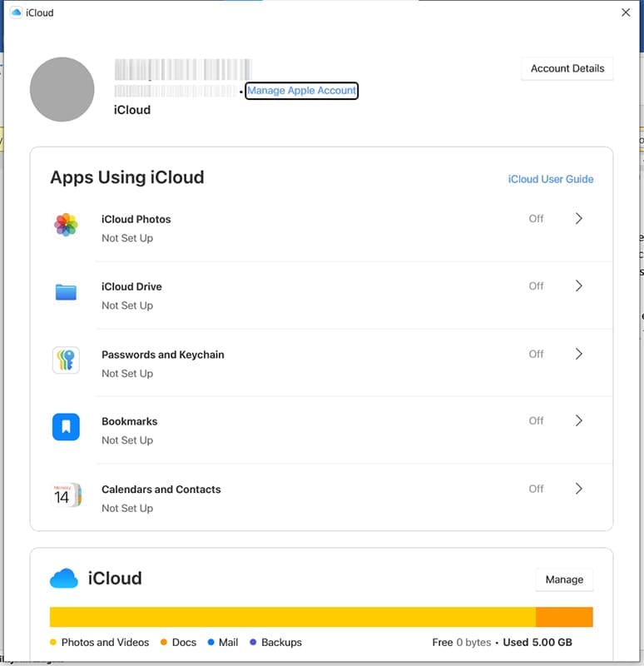Screen dimensions: 644x666
Task: Open Passwords and Keychain chevron arrow
Action: pyautogui.click(x=579, y=354)
